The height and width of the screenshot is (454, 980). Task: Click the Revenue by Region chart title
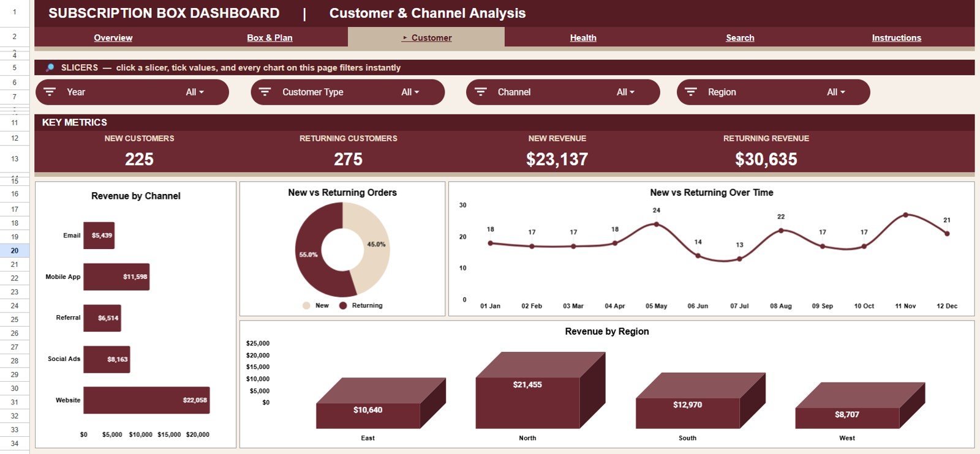coord(607,331)
